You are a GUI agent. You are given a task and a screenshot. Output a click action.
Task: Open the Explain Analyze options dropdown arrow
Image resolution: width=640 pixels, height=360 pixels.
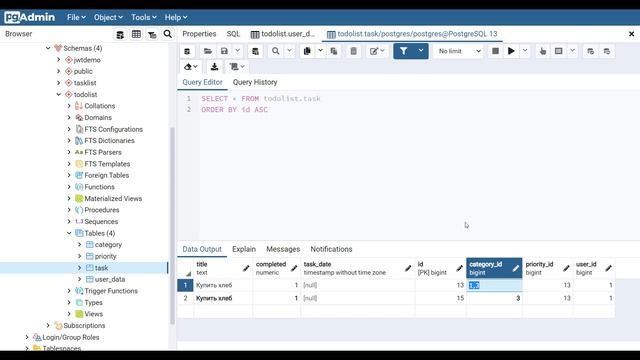(572, 51)
